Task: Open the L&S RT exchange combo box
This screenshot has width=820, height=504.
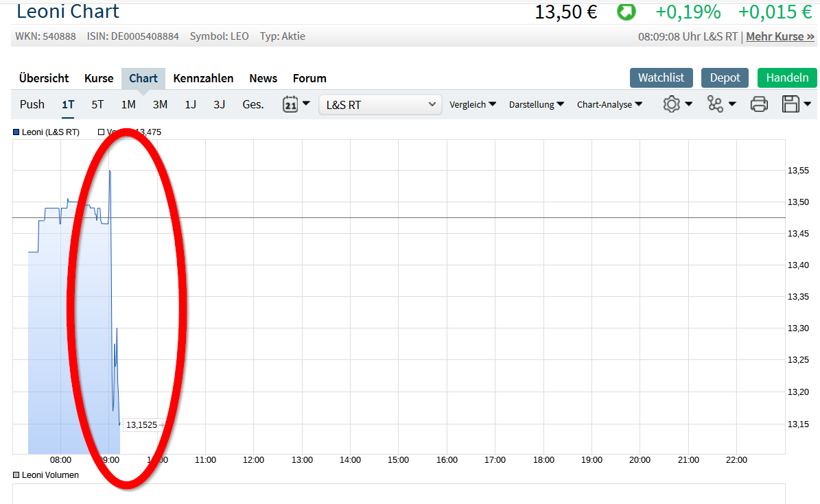Action: pyautogui.click(x=380, y=104)
